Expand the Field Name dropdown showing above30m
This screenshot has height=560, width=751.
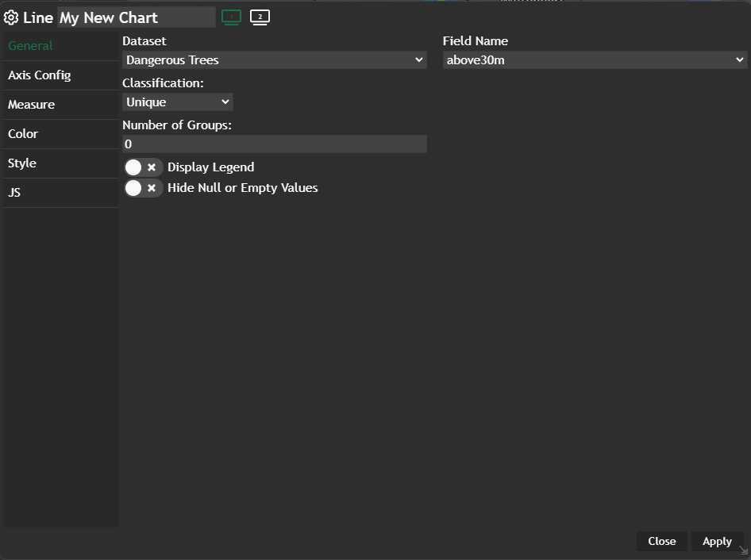pyautogui.click(x=595, y=60)
